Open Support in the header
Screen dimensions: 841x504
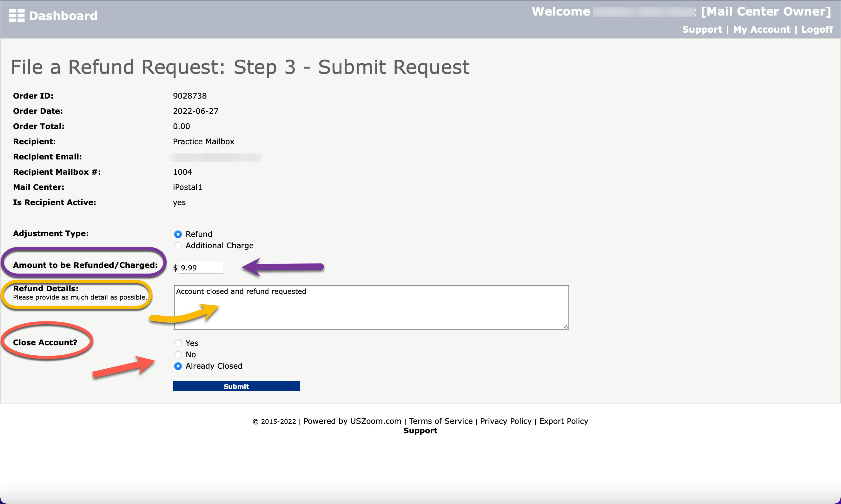click(x=702, y=29)
